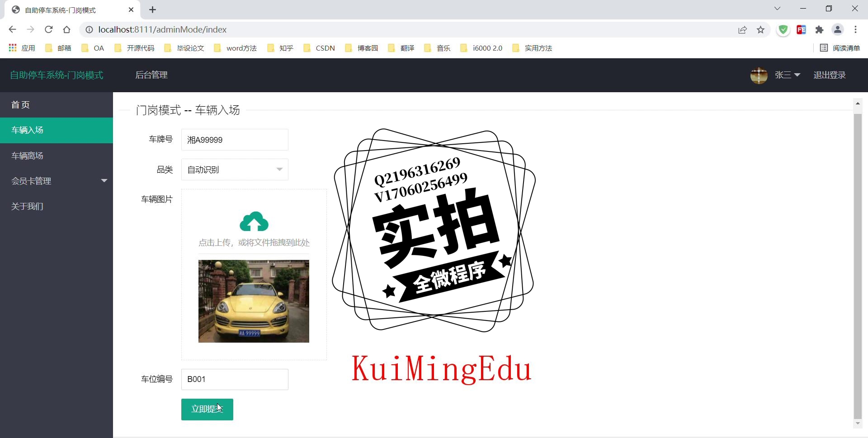868x438 pixels.
Task: Open the 应用 apps grid shortcut
Action: pyautogui.click(x=22, y=48)
